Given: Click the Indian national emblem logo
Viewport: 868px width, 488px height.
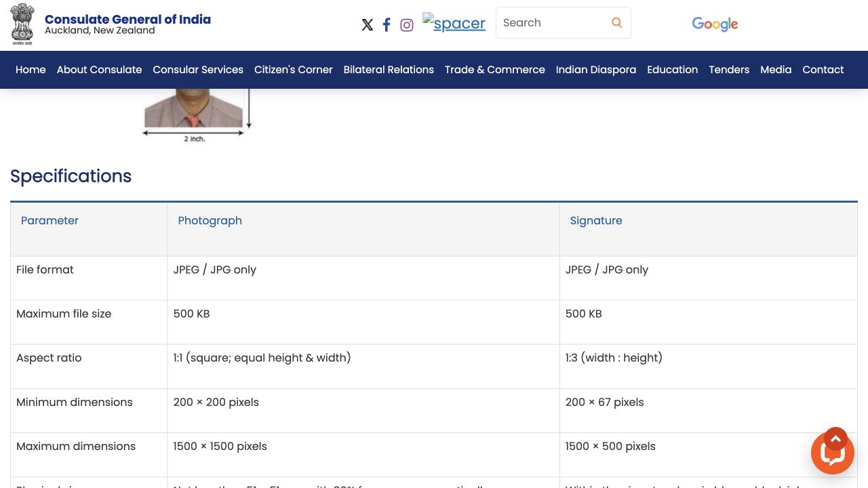Looking at the screenshot, I should click(x=22, y=24).
